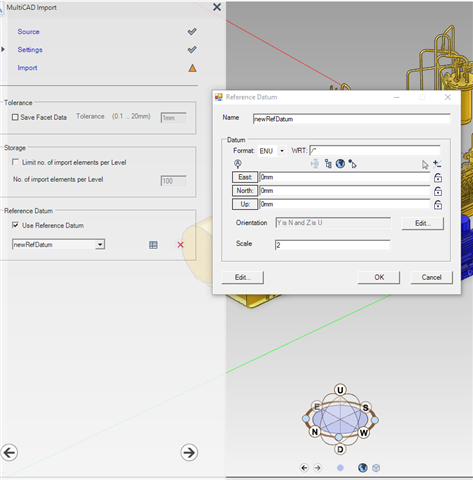Click the red X delete datum icon
473x480 pixels.
tap(180, 245)
